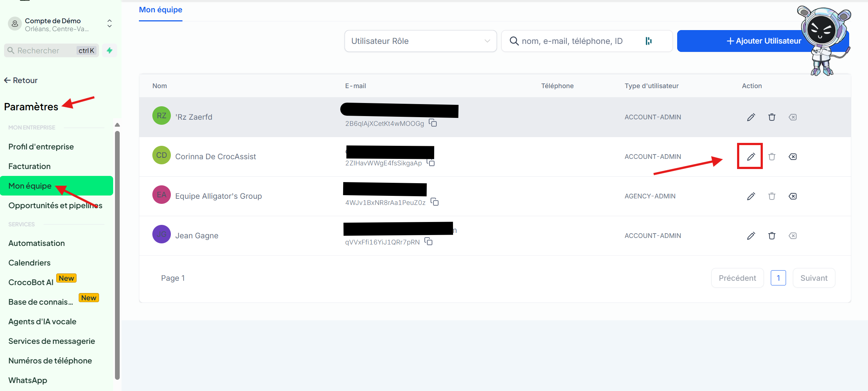The image size is (868, 391).
Task: Click the filter icon in the search field
Action: tap(649, 41)
